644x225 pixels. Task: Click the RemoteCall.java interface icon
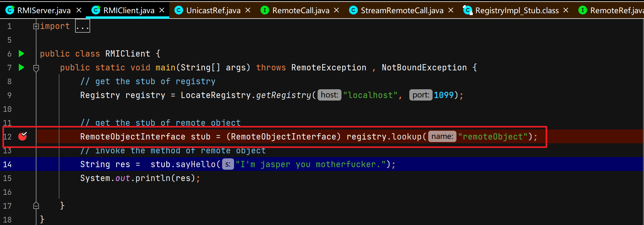click(265, 10)
